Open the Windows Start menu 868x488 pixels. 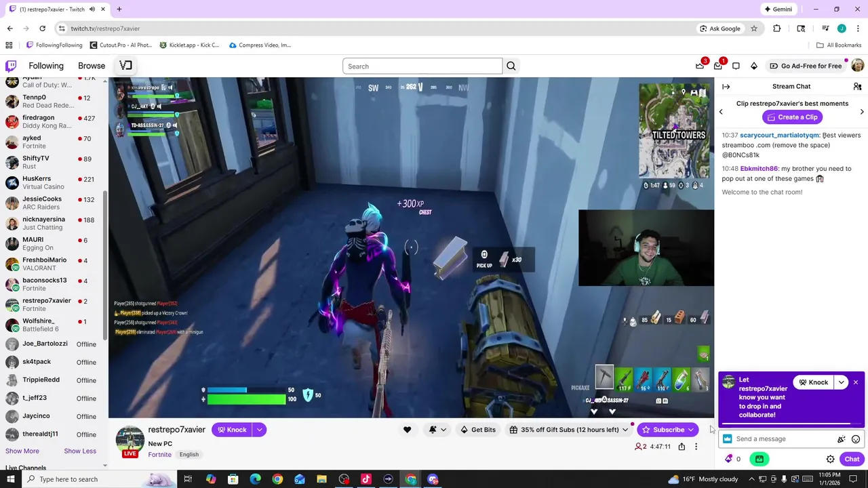pyautogui.click(x=10, y=479)
